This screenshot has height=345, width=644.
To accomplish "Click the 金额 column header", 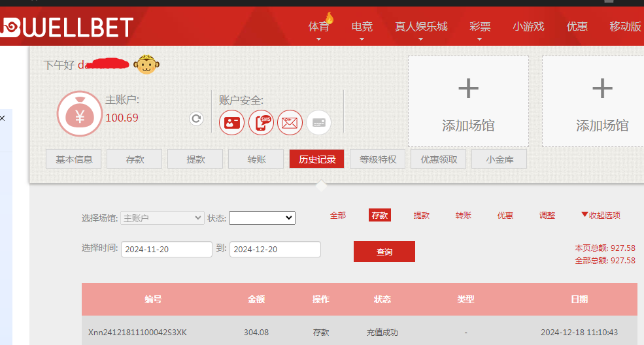I will click(256, 299).
